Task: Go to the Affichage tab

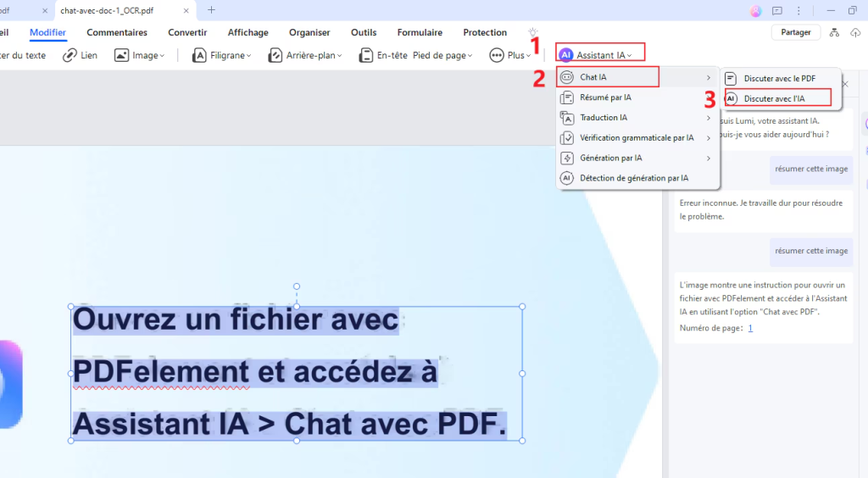Action: (248, 33)
